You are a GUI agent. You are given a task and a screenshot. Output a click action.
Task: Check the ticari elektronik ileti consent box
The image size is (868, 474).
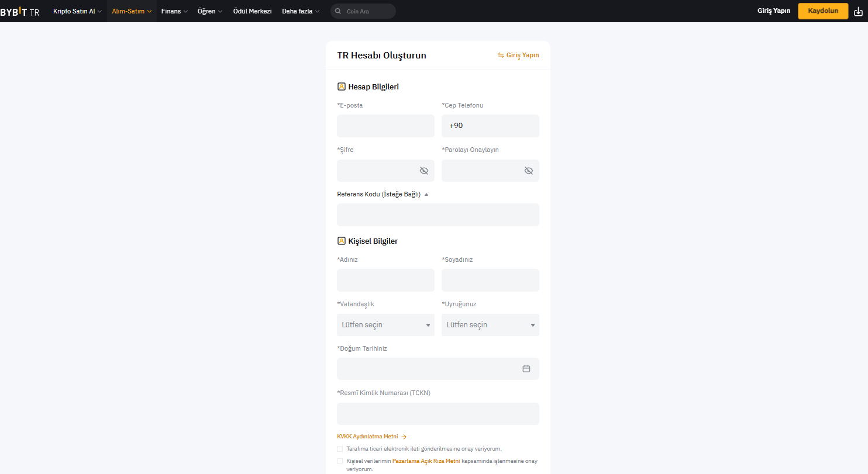(x=340, y=449)
